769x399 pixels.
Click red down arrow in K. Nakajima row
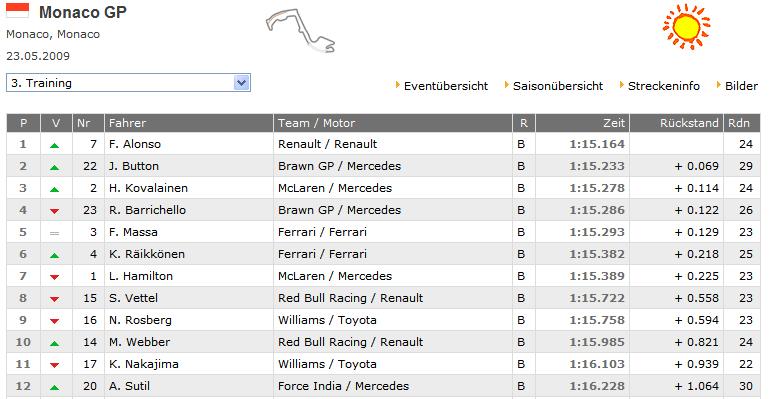coord(54,365)
